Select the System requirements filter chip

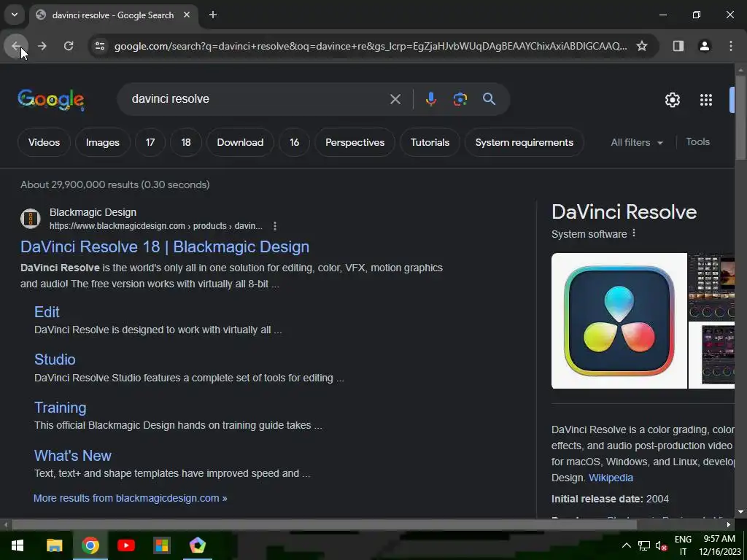coord(524,142)
